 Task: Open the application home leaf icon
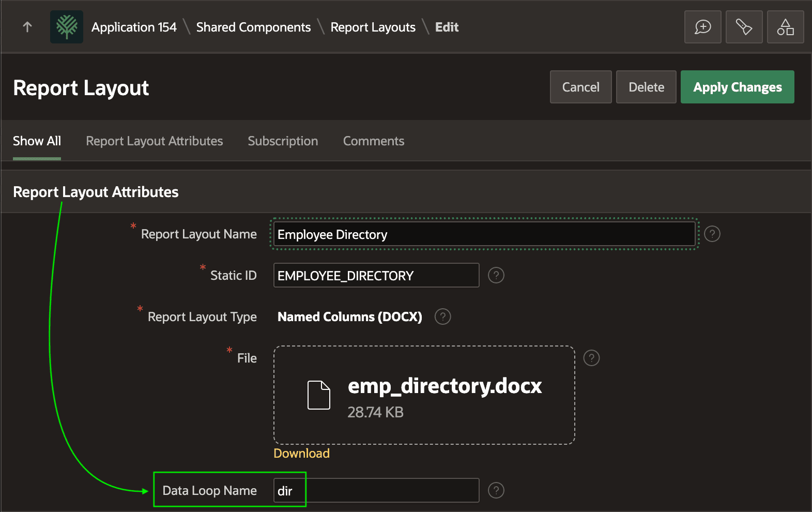(x=67, y=27)
